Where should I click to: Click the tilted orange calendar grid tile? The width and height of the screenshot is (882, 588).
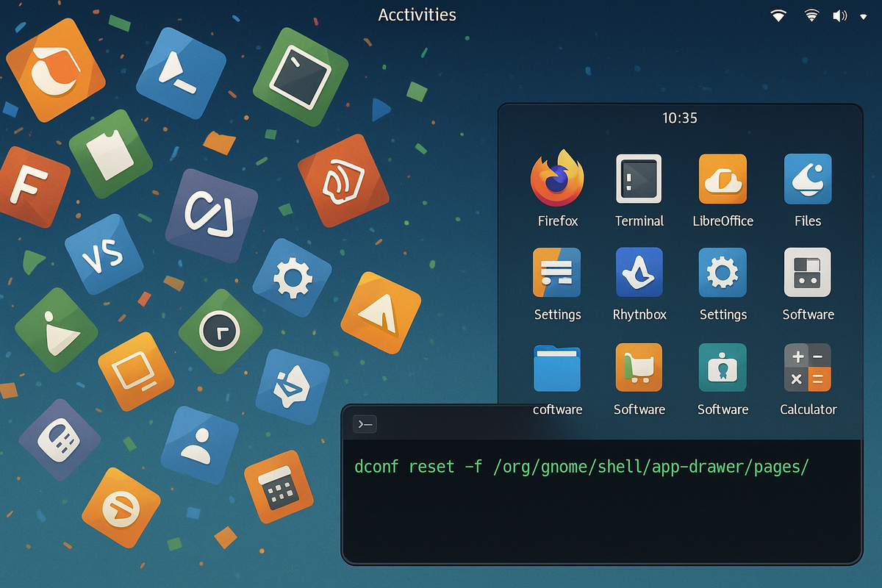point(280,486)
